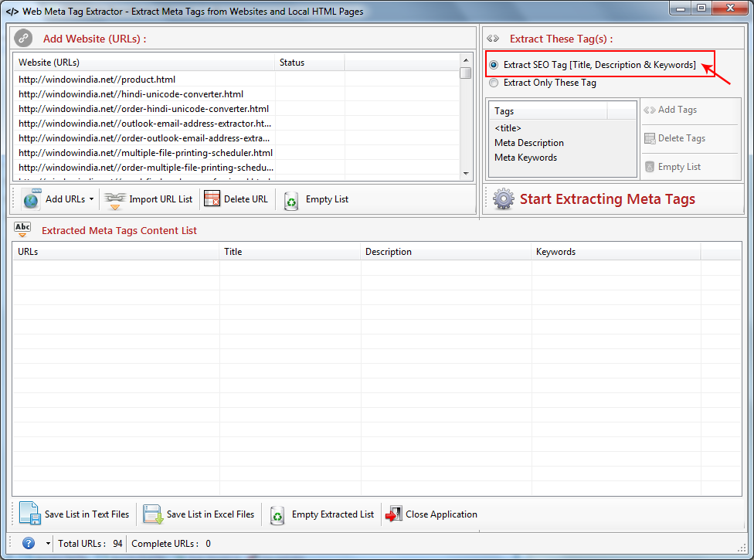754x560 pixels.
Task: Click the Close Application exit icon
Action: click(394, 514)
